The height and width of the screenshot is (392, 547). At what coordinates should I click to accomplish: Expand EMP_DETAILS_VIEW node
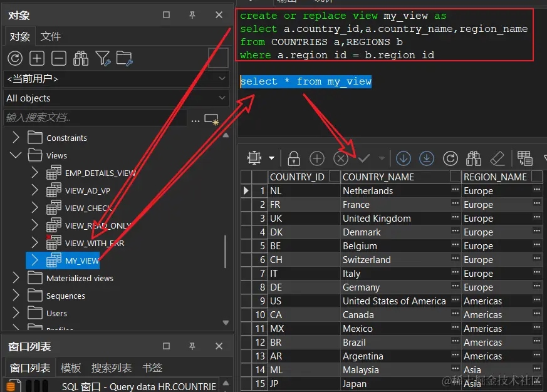pyautogui.click(x=34, y=172)
